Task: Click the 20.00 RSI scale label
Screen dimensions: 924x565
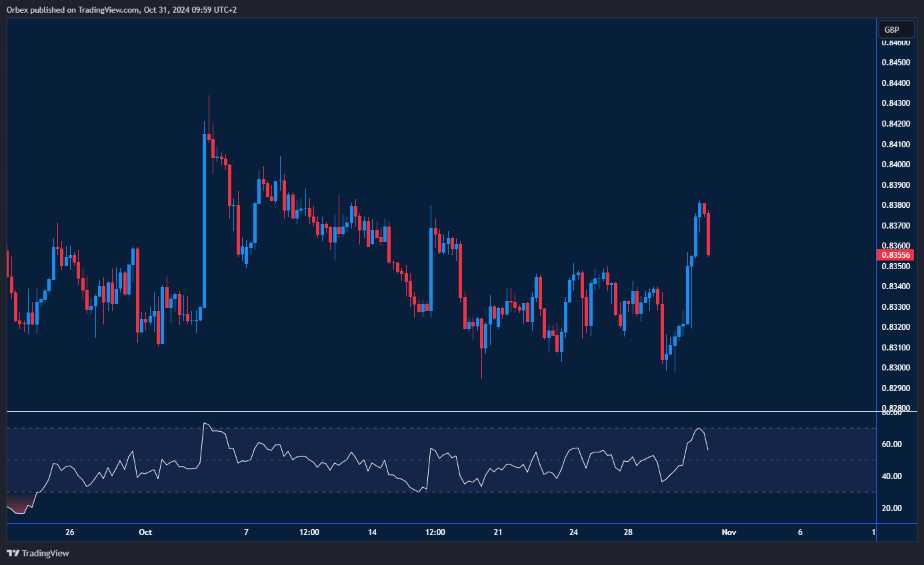Action: point(891,508)
